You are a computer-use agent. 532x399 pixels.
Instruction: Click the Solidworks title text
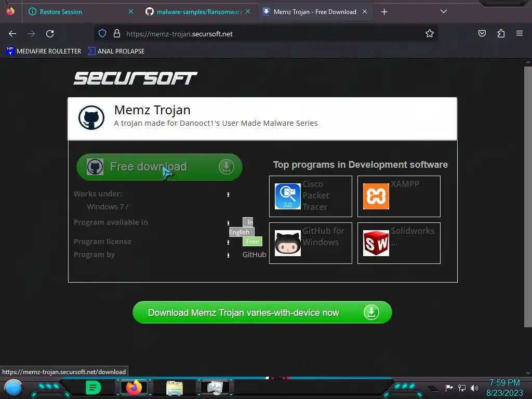tap(413, 231)
